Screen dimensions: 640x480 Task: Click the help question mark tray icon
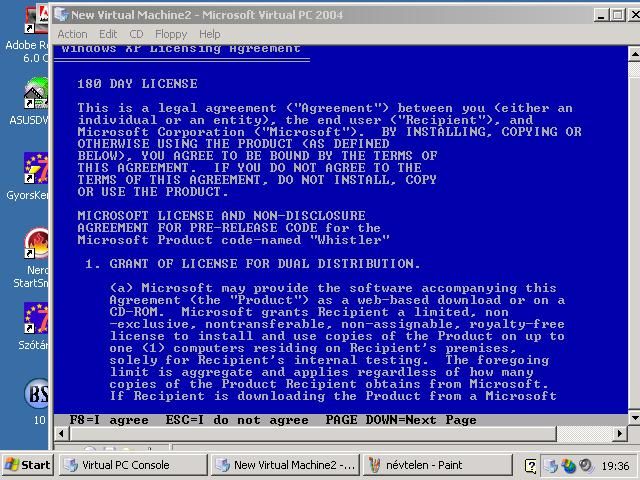531,466
